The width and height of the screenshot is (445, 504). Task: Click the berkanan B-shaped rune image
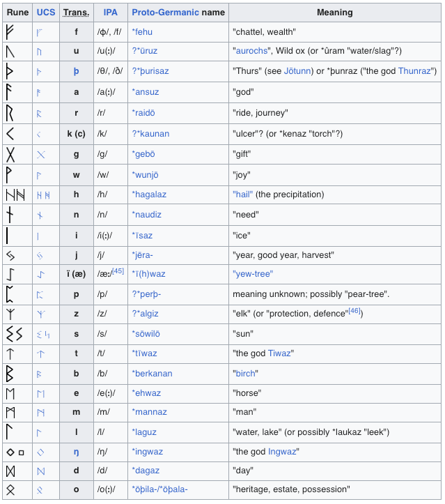10,374
